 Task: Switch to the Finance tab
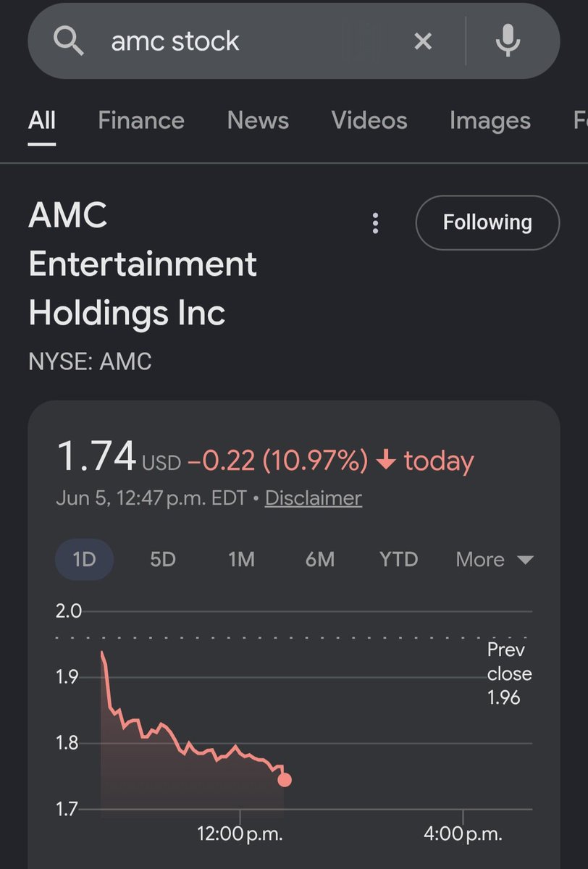[x=141, y=120]
